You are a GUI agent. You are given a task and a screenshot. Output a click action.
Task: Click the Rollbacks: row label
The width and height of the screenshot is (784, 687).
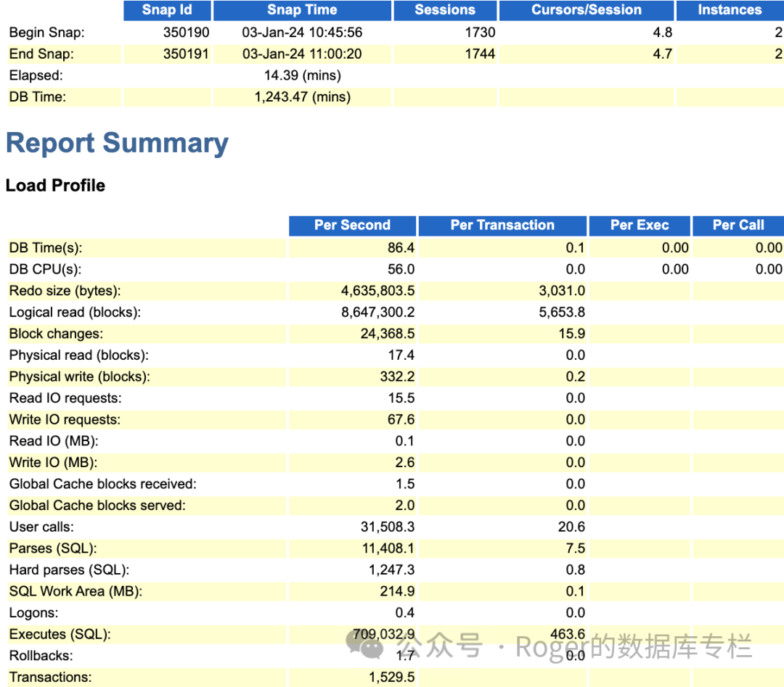(x=41, y=656)
